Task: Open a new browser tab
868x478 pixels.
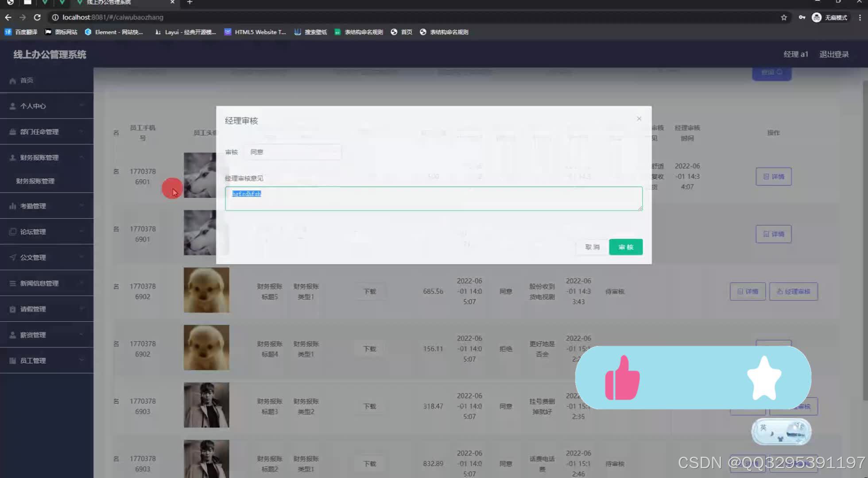Action: [x=190, y=2]
